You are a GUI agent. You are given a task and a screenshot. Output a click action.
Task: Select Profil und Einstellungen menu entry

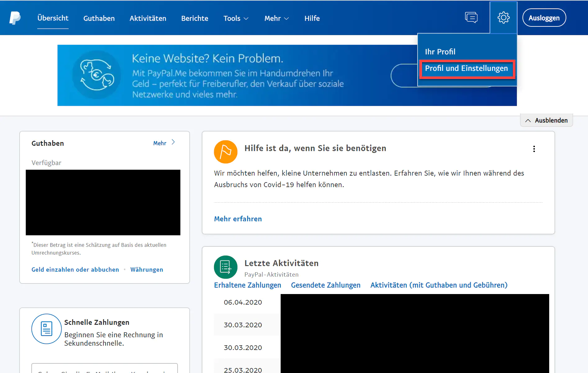click(466, 68)
